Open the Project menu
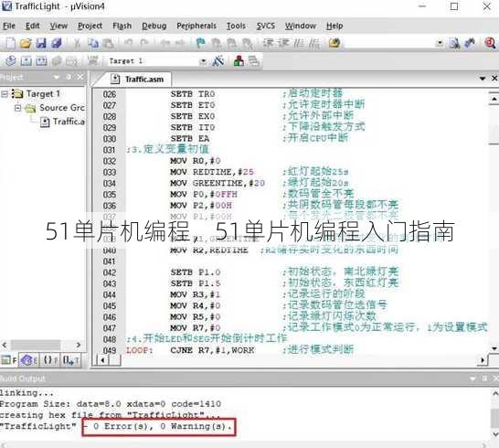This screenshot has width=499, height=448. point(90,26)
